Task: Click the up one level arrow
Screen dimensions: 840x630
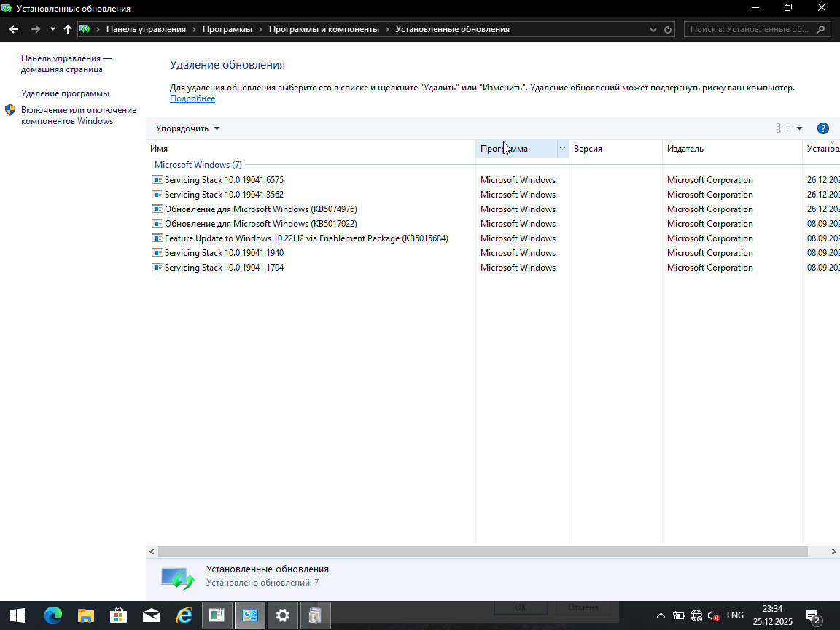Action: (66, 28)
